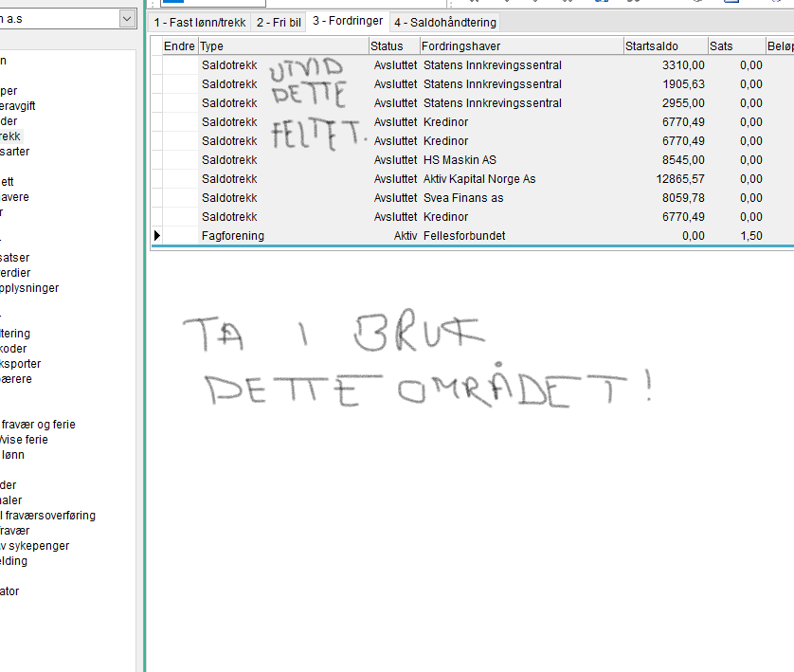Open the 'fraværsoverføring' sidebar item
This screenshot has height=672, width=794.
click(x=48, y=516)
